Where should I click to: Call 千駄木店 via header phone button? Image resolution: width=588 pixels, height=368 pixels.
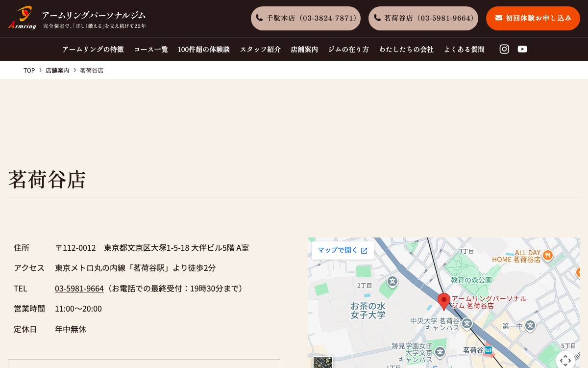pyautogui.click(x=306, y=18)
